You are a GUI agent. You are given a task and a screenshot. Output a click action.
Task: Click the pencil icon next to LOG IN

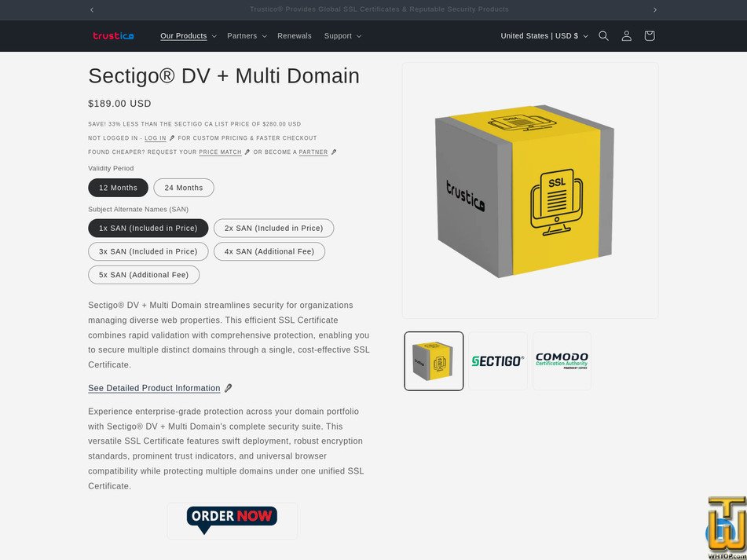point(171,137)
